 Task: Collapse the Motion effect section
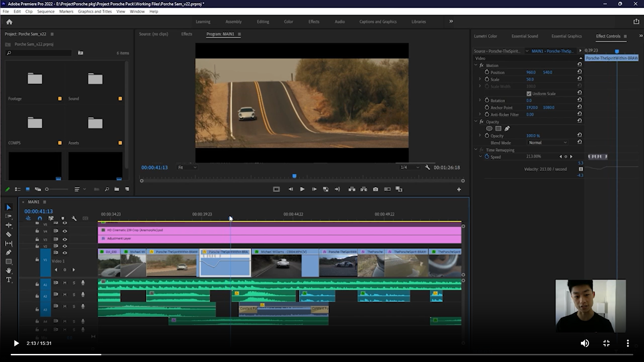coord(476,65)
